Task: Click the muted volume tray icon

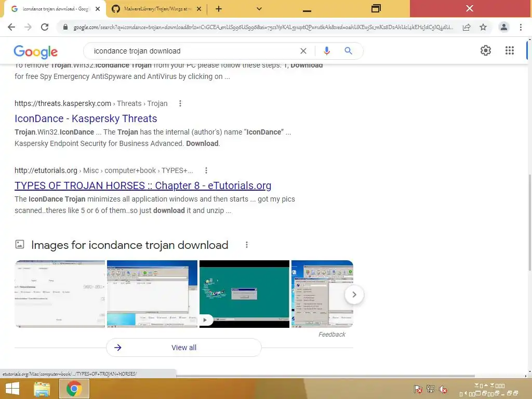Action: click(443, 389)
